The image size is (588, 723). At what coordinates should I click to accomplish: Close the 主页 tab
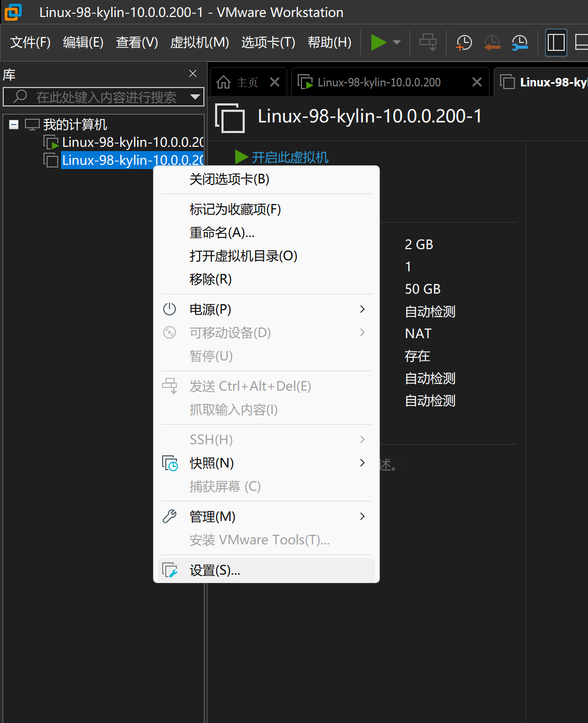(x=274, y=82)
